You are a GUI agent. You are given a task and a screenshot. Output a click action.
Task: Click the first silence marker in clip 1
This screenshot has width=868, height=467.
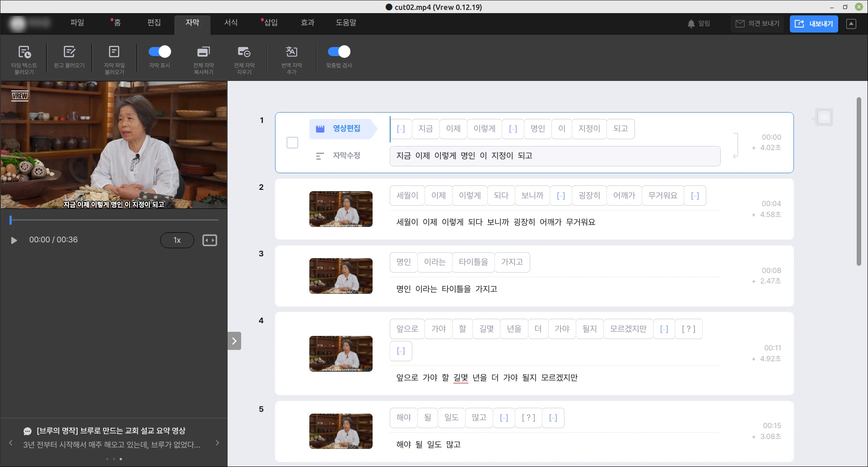pos(401,129)
